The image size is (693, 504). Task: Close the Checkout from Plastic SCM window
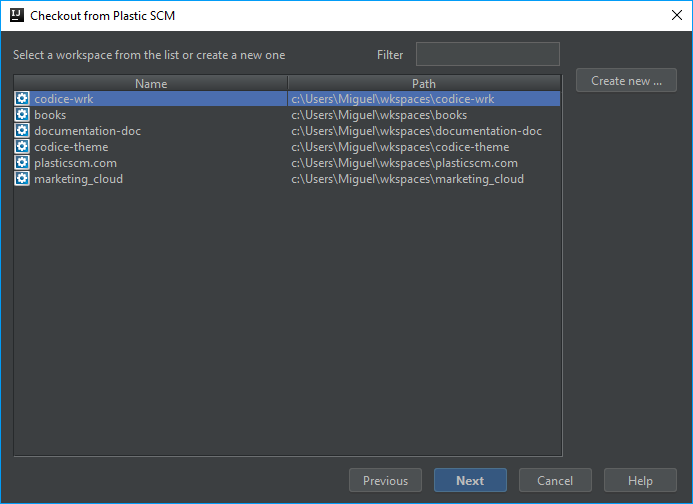(677, 15)
